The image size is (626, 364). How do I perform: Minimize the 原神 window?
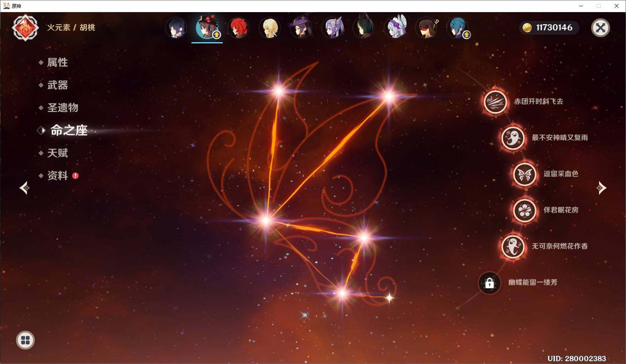pyautogui.click(x=581, y=6)
